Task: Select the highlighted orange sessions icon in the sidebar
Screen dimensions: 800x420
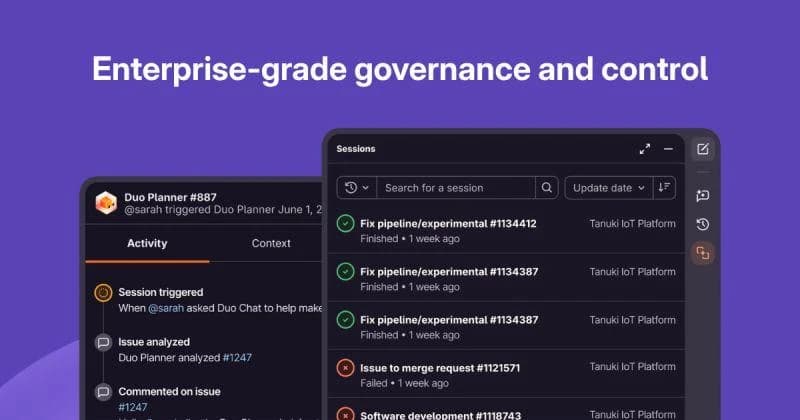Action: tap(703, 253)
